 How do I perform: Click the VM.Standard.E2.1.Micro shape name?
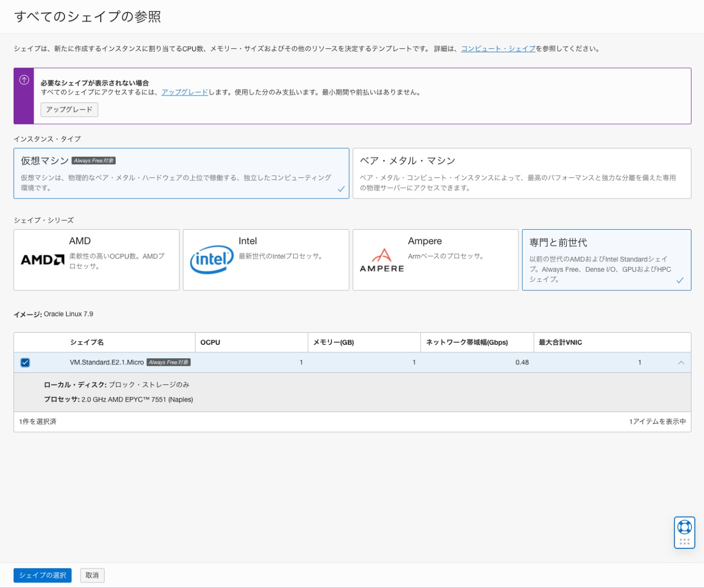point(107,362)
